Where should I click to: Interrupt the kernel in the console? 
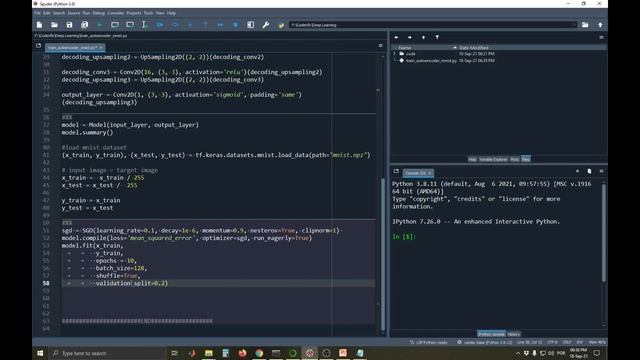[577, 171]
